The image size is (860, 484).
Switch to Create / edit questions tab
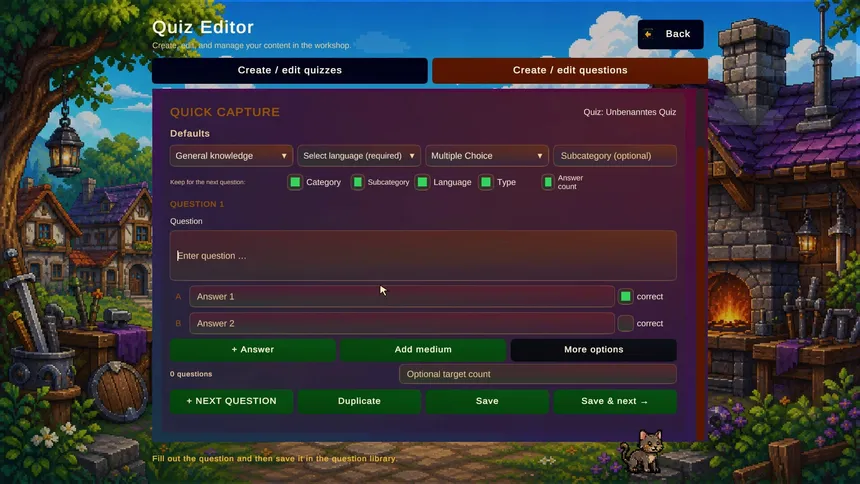570,70
